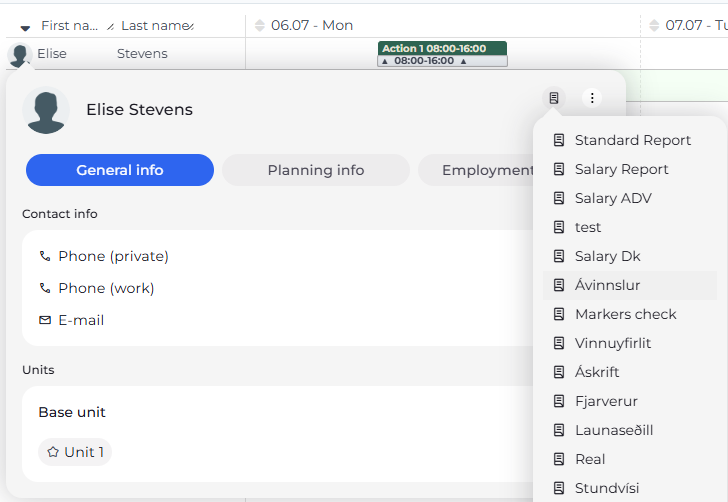Click the Phone (private) handset icon
This screenshot has height=502, width=728.
pyautogui.click(x=45, y=256)
